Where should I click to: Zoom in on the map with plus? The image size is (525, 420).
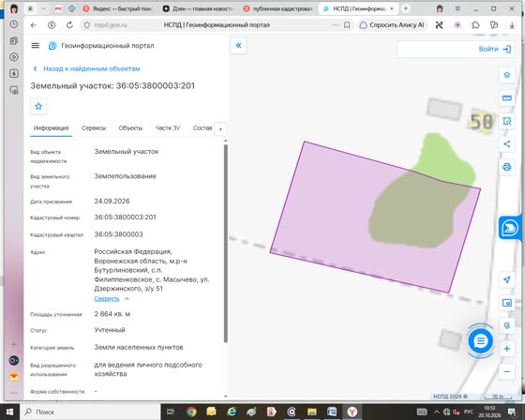506,349
